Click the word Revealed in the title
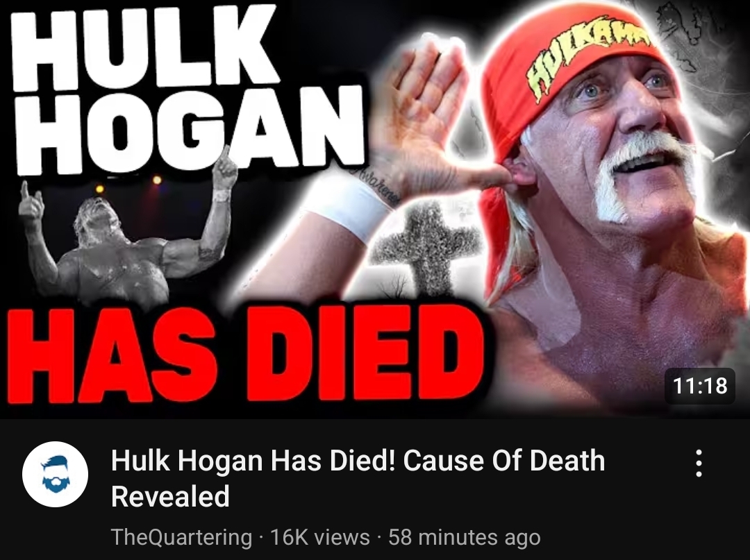Screen dimensions: 750x560 (170, 496)
